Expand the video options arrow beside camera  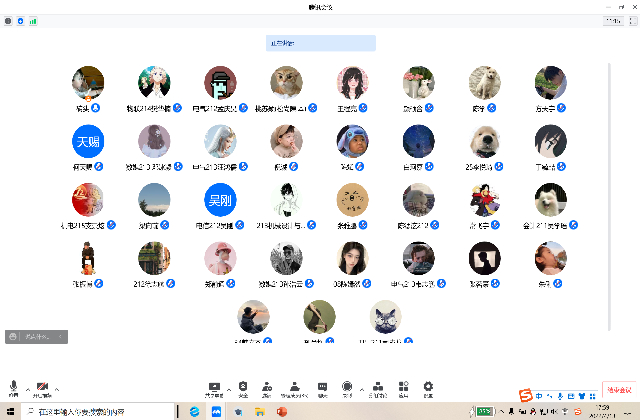(57, 389)
